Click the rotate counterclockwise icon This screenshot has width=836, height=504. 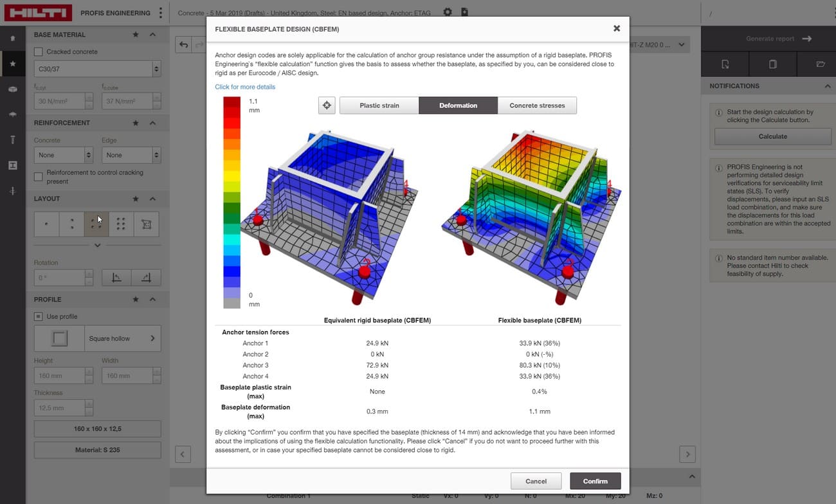click(x=117, y=278)
